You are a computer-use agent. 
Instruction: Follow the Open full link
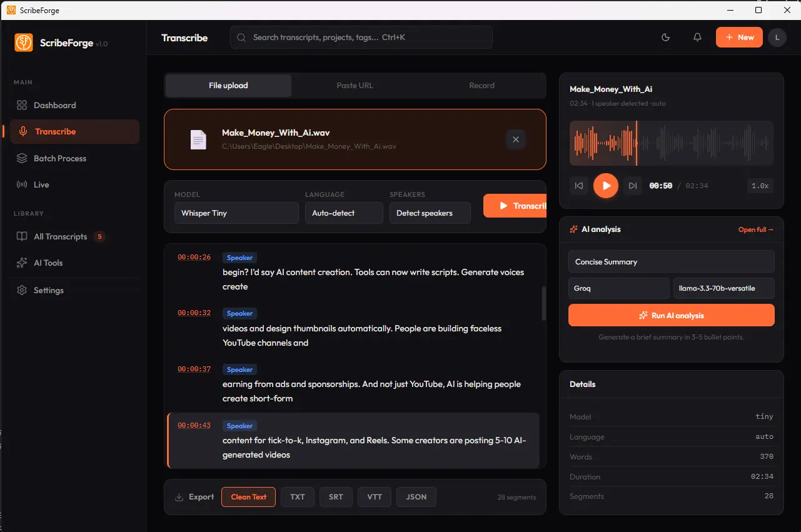(x=755, y=229)
